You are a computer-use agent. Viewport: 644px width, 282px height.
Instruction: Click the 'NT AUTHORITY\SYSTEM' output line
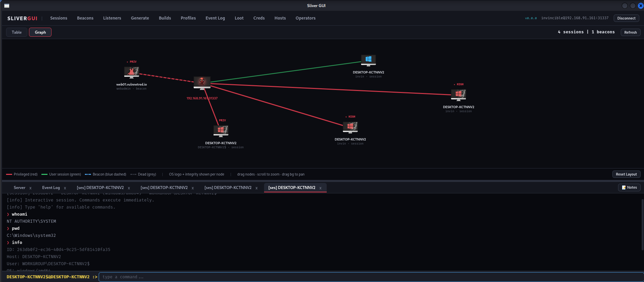click(31, 221)
